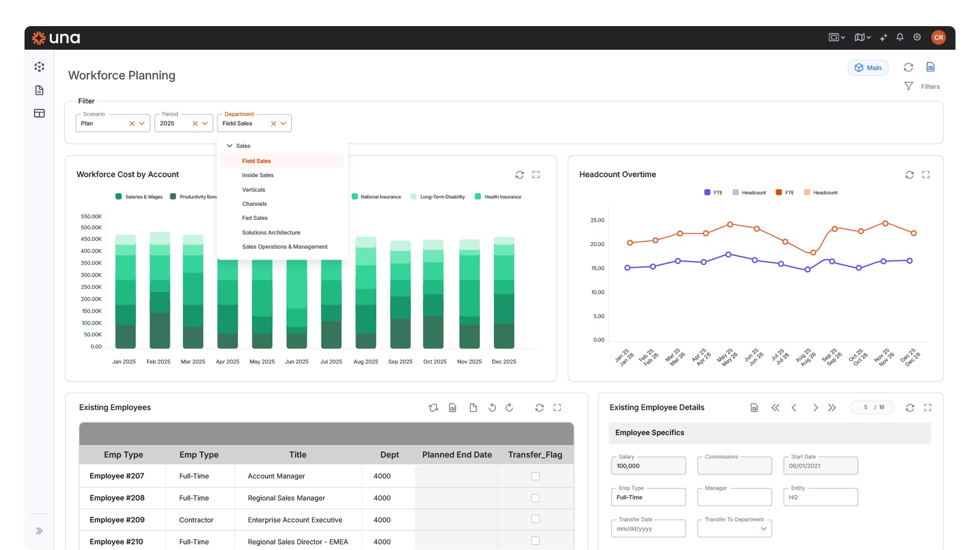Image resolution: width=980 pixels, height=550 pixels.
Task: Refresh the page using top-right refresh icon
Action: pyautogui.click(x=908, y=67)
